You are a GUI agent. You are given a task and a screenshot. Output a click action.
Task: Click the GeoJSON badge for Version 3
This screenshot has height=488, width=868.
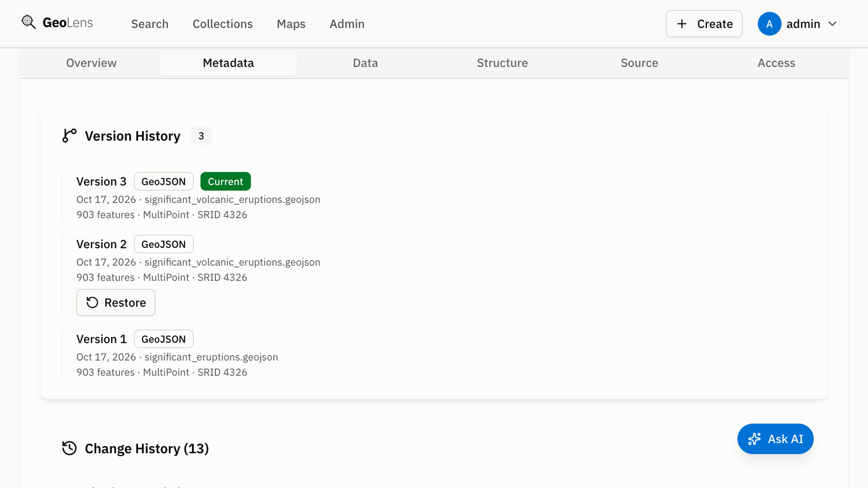point(164,182)
